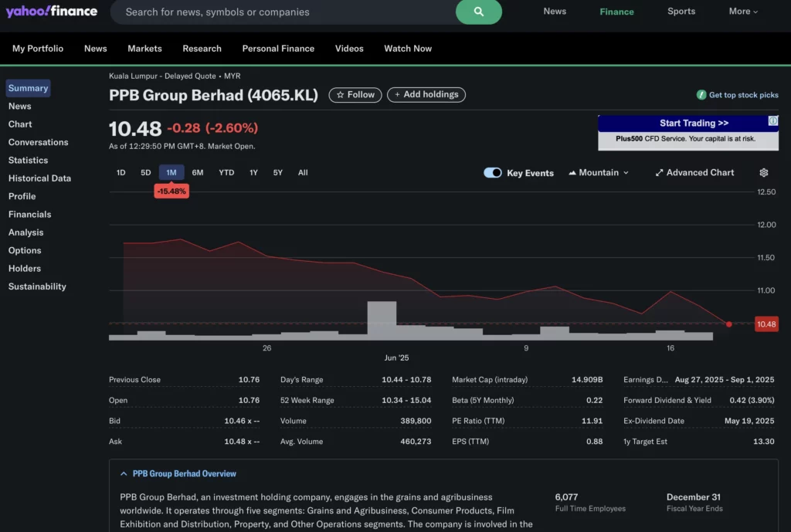Image resolution: width=791 pixels, height=532 pixels.
Task: Open the Videos menu
Action: click(349, 49)
